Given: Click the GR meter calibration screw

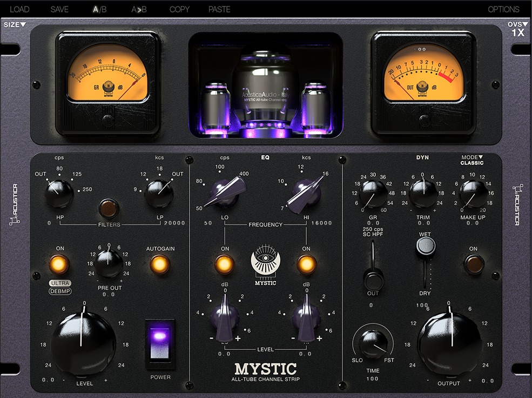Looking at the screenshot, I should pyautogui.click(x=108, y=121).
